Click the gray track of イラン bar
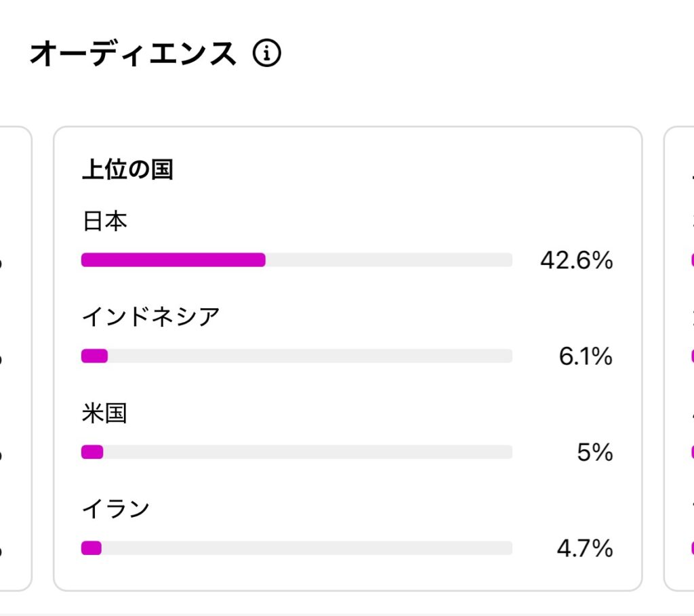This screenshot has width=694, height=616. [x=307, y=548]
